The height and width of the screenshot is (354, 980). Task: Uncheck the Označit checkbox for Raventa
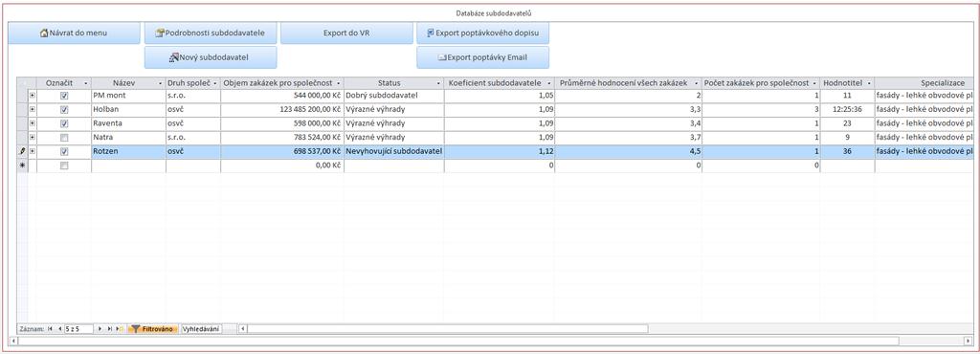tap(64, 123)
